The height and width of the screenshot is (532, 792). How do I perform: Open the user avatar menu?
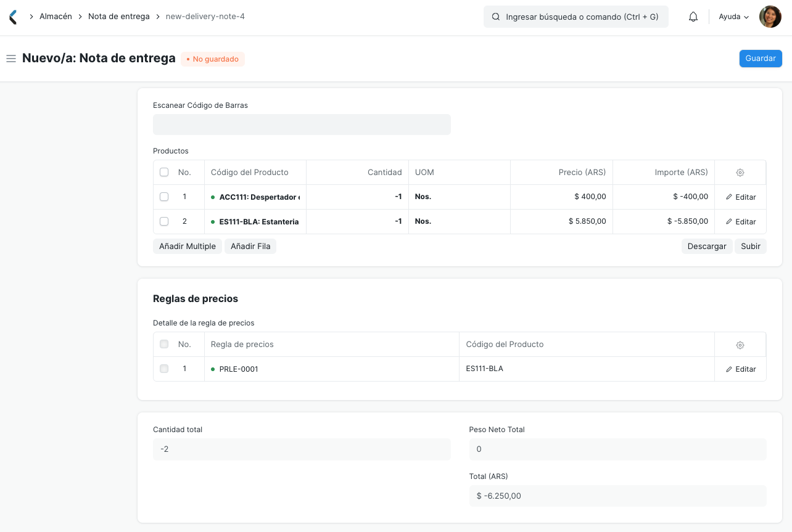pos(770,17)
